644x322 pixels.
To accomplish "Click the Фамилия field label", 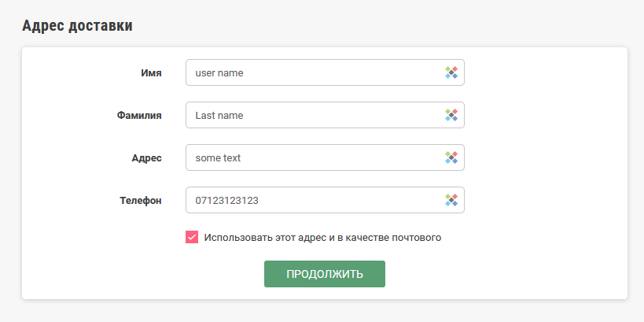I will [139, 115].
